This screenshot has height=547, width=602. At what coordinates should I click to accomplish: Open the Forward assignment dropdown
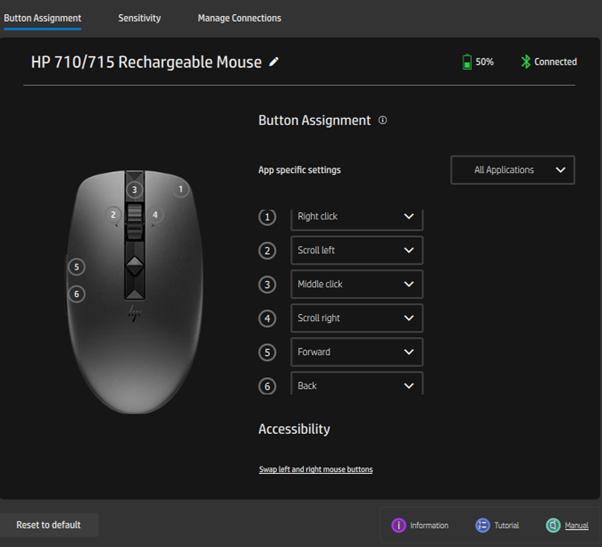pyautogui.click(x=357, y=352)
